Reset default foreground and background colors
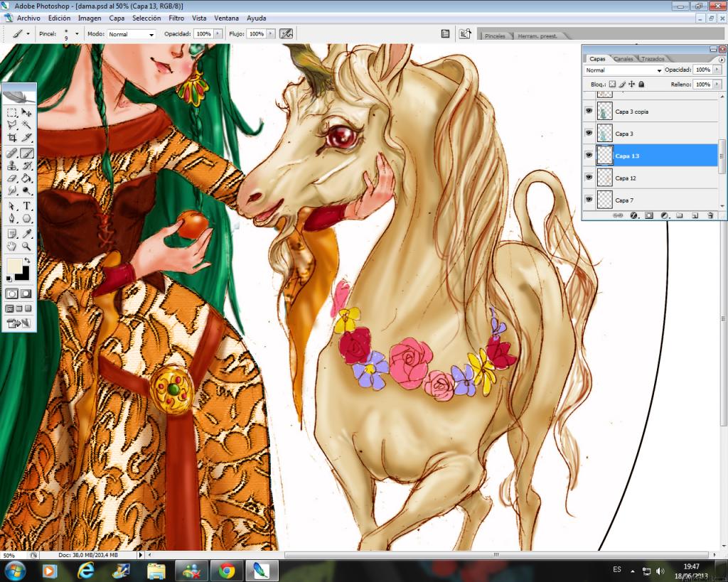The height and width of the screenshot is (582, 728). point(9,279)
